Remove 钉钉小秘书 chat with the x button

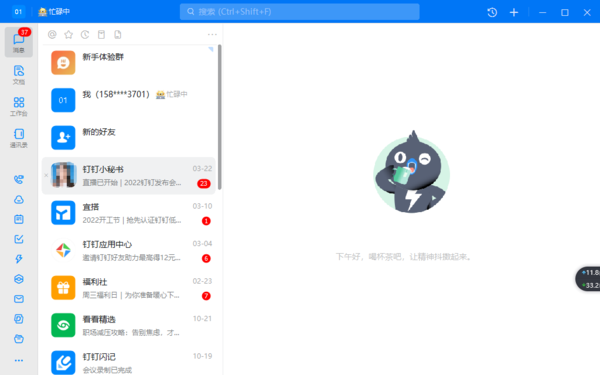point(46,175)
